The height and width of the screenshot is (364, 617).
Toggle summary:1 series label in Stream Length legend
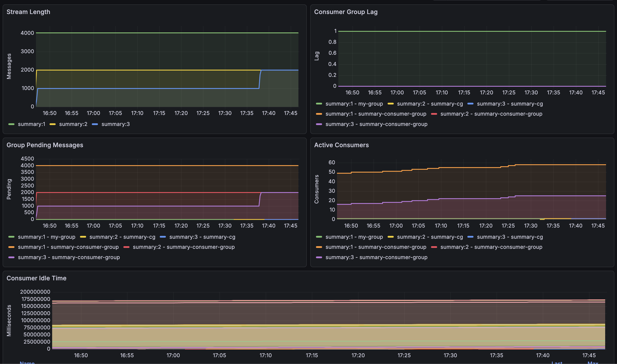31,124
